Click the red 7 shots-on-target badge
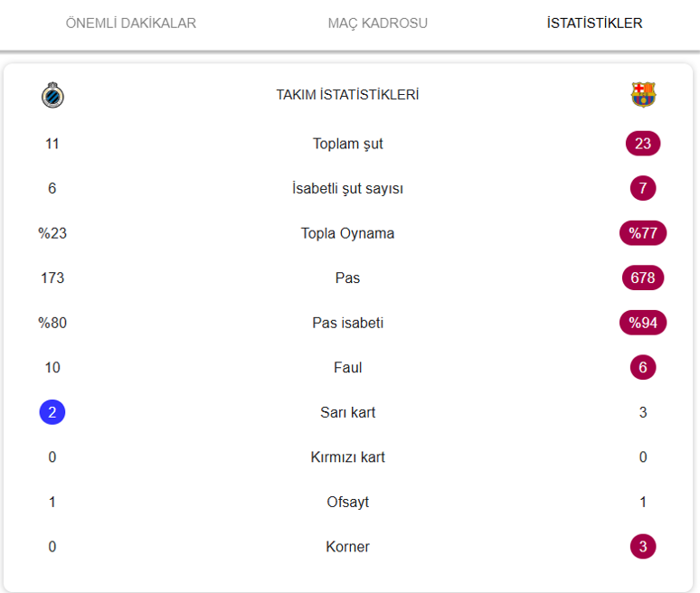 [643, 188]
